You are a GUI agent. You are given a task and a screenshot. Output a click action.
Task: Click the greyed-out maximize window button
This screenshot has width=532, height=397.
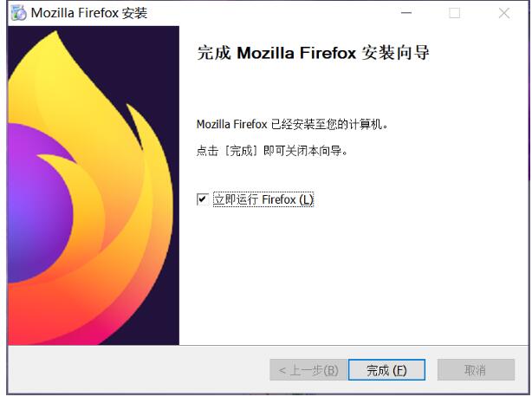455,13
